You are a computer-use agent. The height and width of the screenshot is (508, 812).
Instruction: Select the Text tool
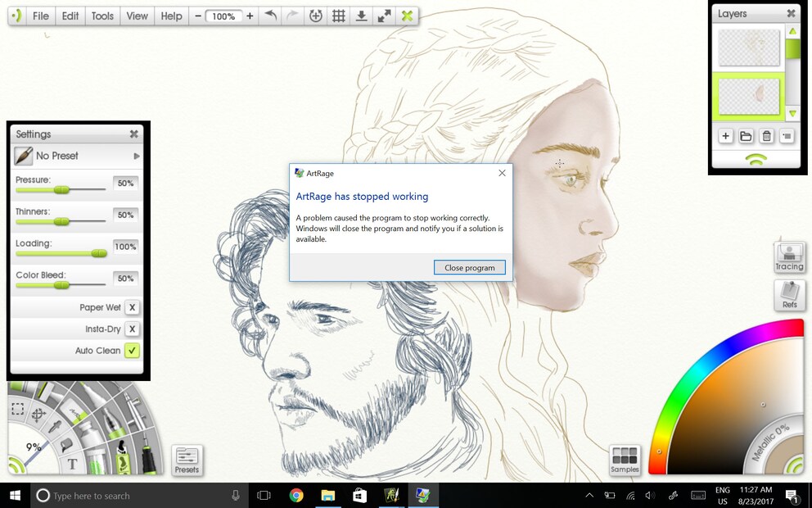pos(73,464)
